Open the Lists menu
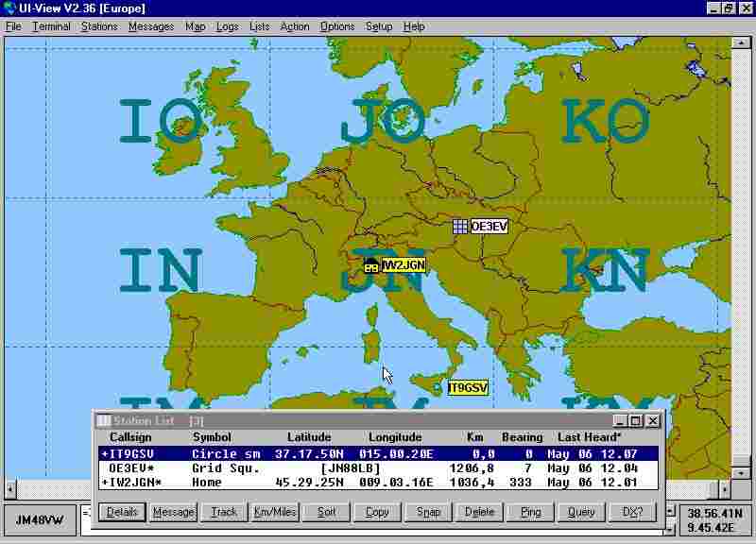Screen dimensions: 756x544 pos(259,26)
